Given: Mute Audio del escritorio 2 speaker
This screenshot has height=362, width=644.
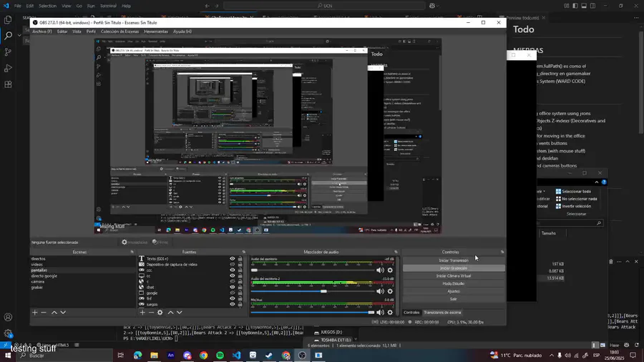Looking at the screenshot, I should (x=381, y=291).
